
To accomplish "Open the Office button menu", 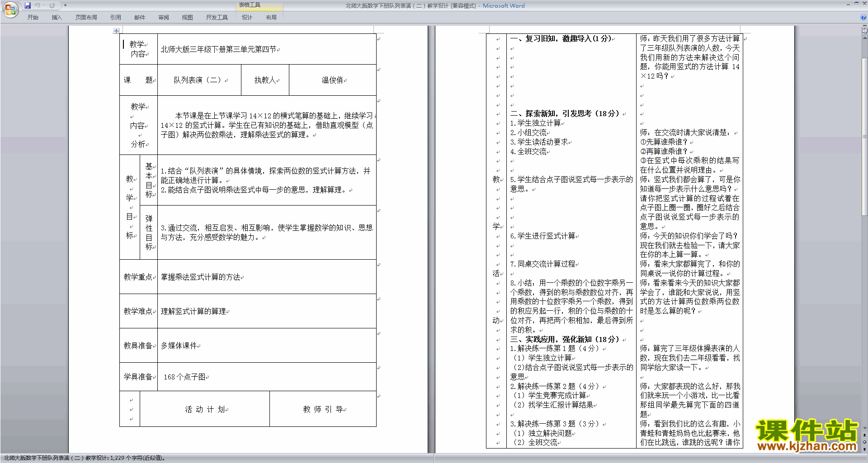I will (10, 9).
